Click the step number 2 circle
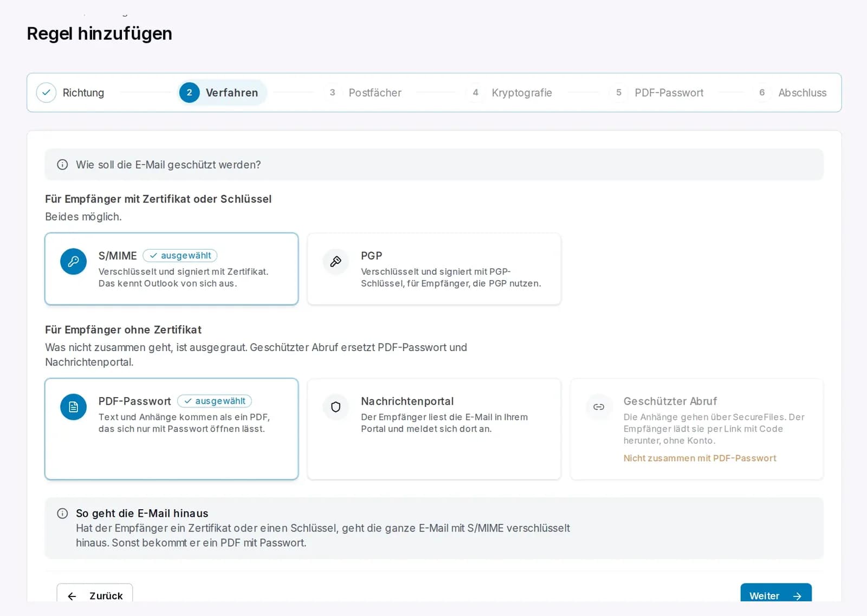This screenshot has height=616, width=867. pos(189,93)
